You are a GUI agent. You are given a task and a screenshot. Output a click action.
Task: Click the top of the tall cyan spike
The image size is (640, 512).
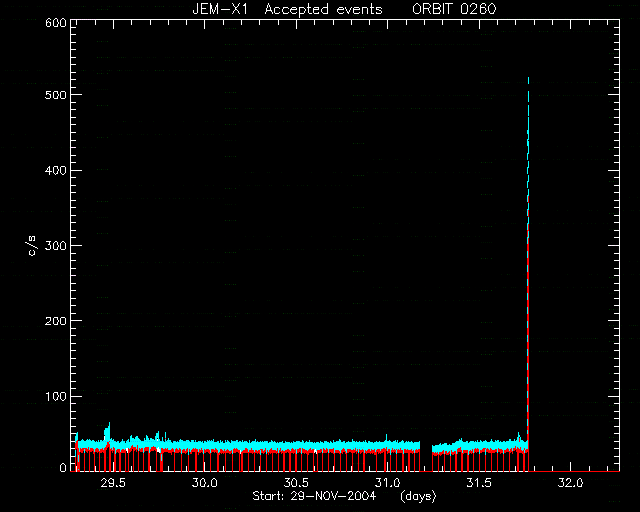coord(529,78)
